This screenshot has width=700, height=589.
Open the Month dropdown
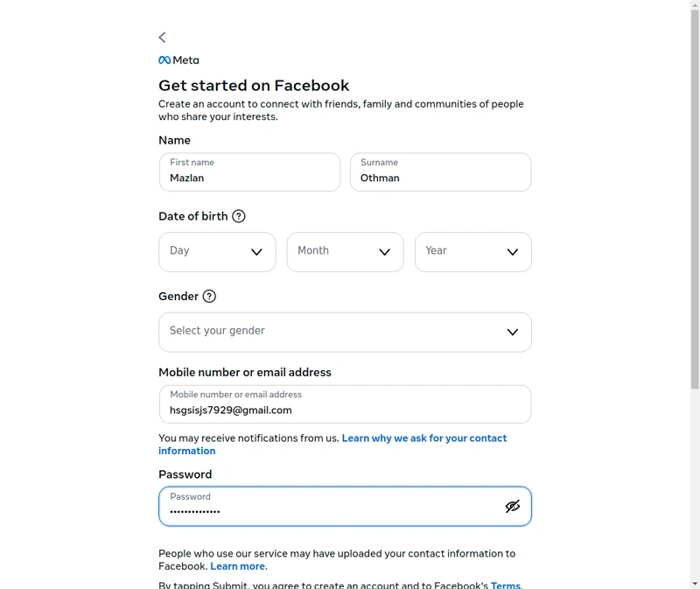345,252
